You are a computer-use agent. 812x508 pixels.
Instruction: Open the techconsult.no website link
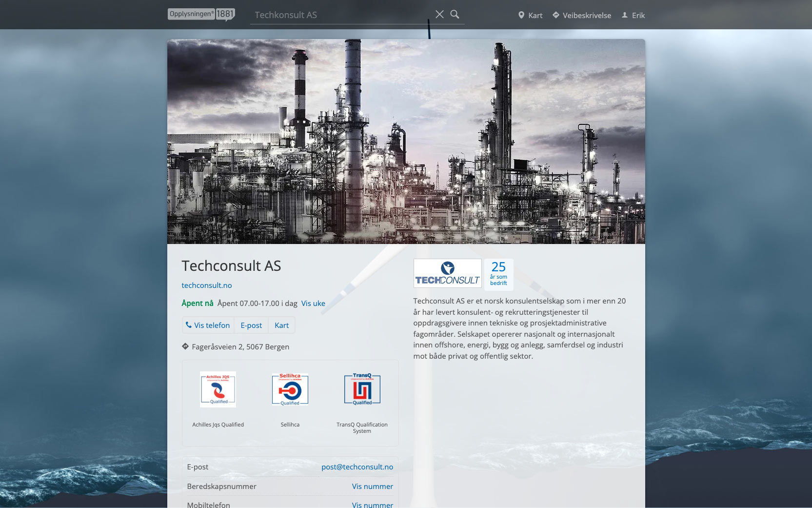pyautogui.click(x=207, y=285)
